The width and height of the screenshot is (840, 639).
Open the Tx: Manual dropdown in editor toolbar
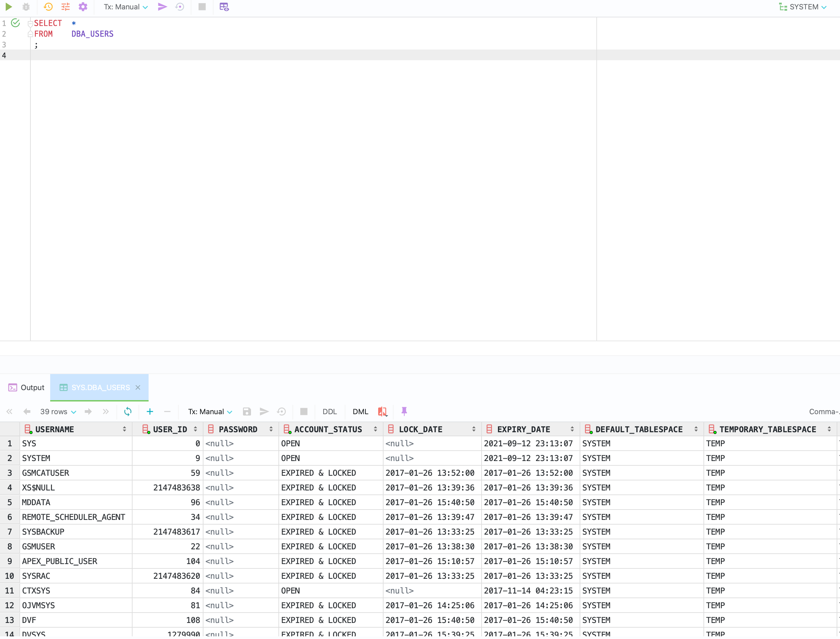125,7
